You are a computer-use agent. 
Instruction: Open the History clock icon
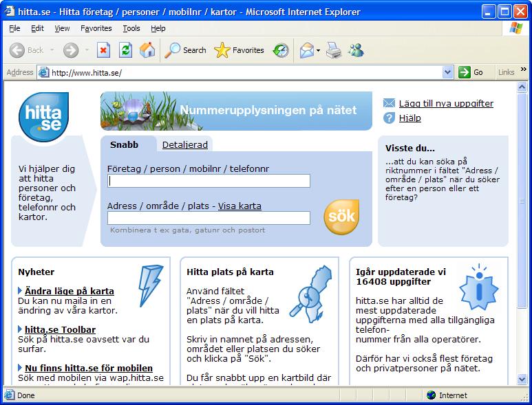281,50
